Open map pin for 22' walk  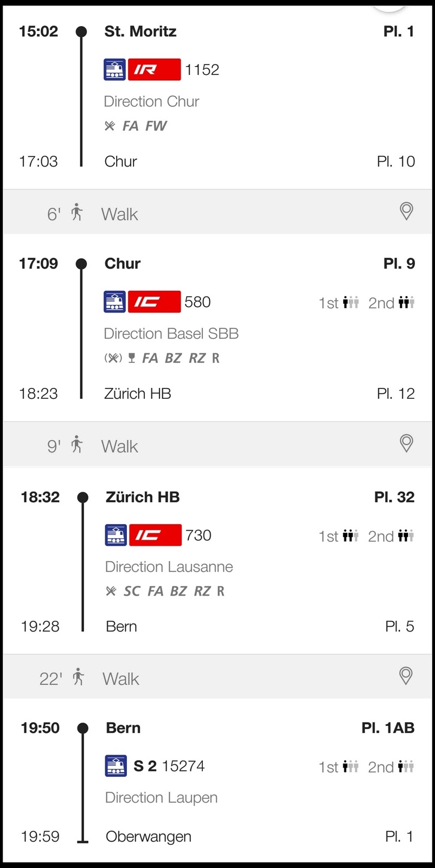point(406,675)
